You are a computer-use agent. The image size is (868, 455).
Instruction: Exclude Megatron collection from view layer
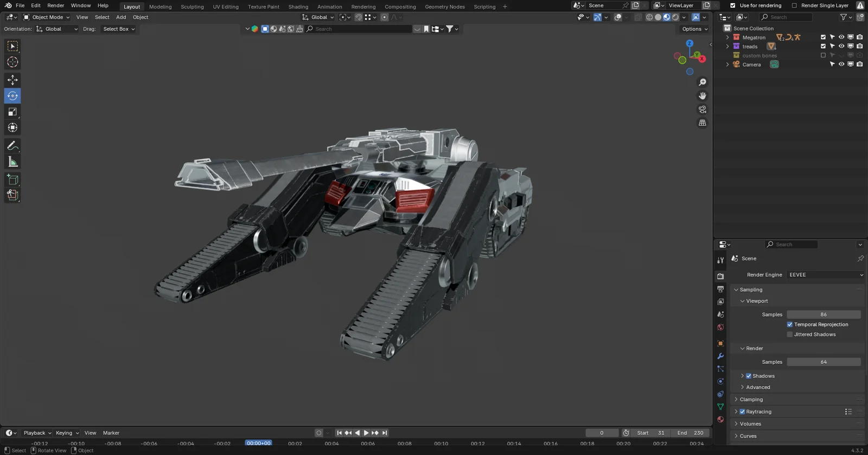823,37
